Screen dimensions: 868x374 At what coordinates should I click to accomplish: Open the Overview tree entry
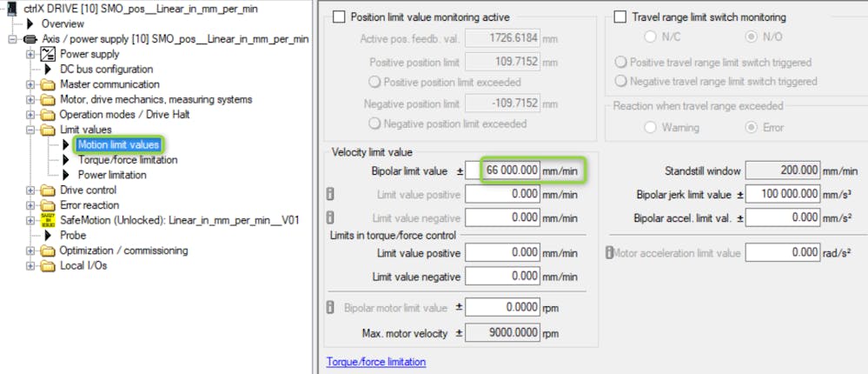pos(63,24)
